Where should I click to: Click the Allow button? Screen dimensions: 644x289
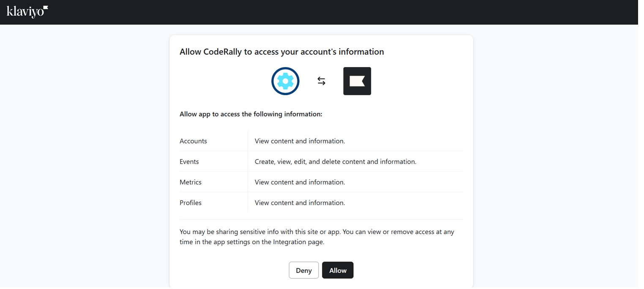[x=338, y=270]
